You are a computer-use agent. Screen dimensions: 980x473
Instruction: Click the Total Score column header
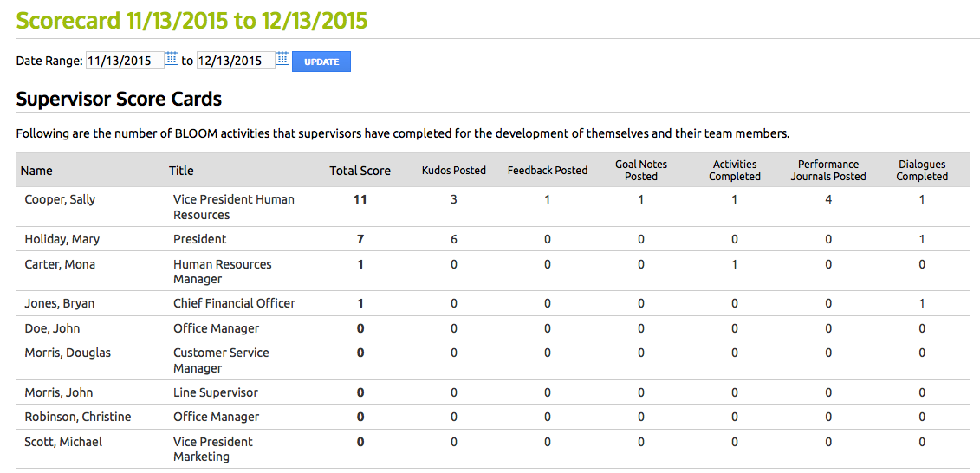(x=360, y=171)
